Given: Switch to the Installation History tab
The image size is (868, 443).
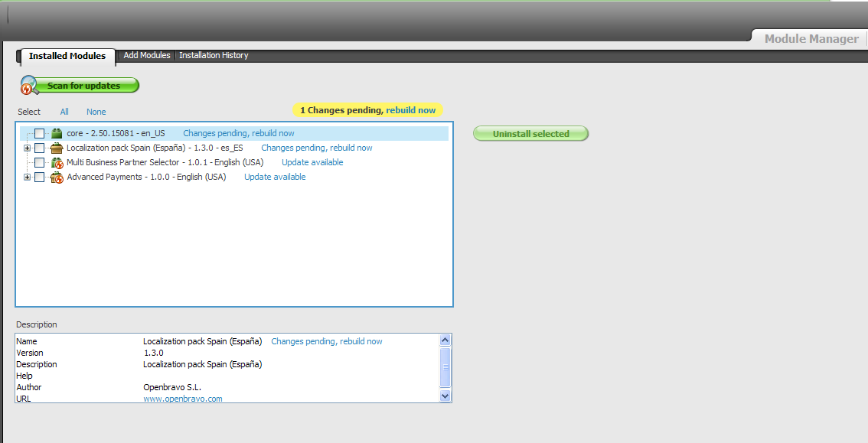Looking at the screenshot, I should click(214, 56).
